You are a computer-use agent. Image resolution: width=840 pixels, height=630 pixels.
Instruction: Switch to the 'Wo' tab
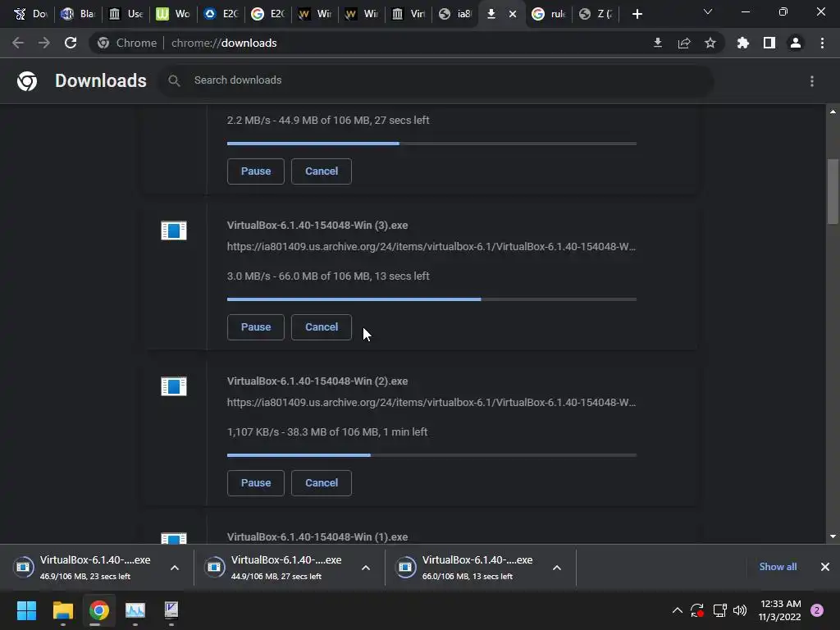click(172, 14)
